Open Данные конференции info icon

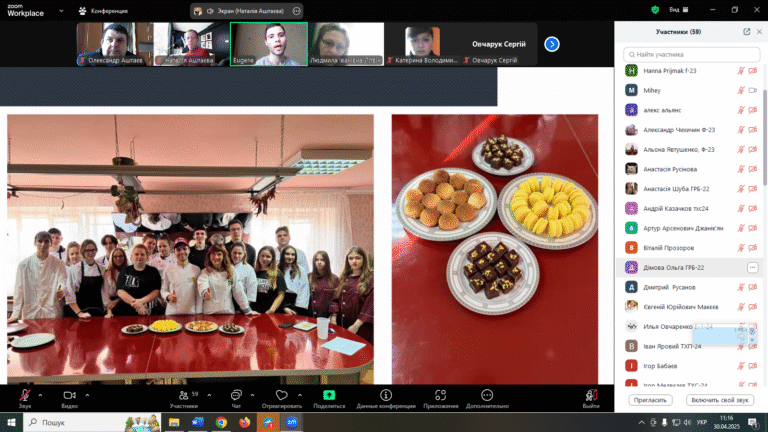(386, 395)
